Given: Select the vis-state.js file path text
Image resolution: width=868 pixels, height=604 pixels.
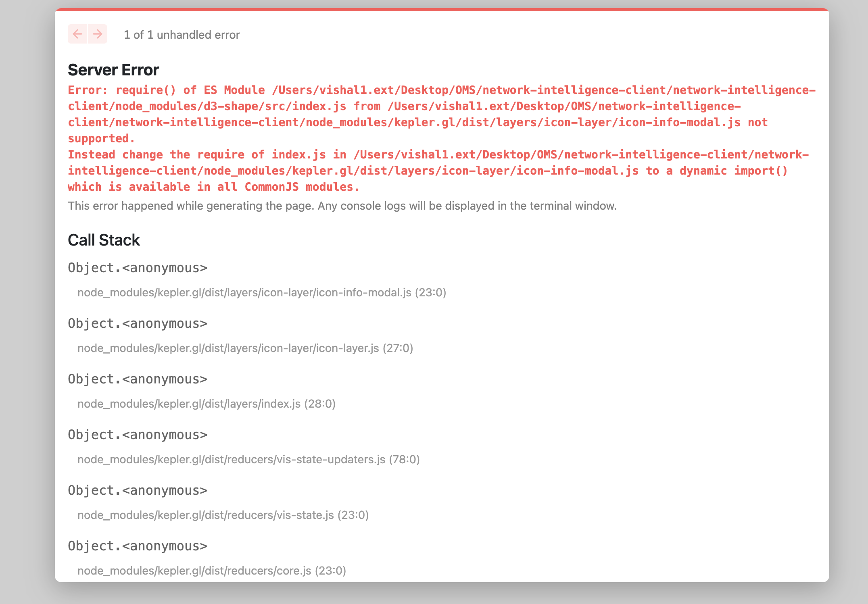Looking at the screenshot, I should click(x=223, y=515).
